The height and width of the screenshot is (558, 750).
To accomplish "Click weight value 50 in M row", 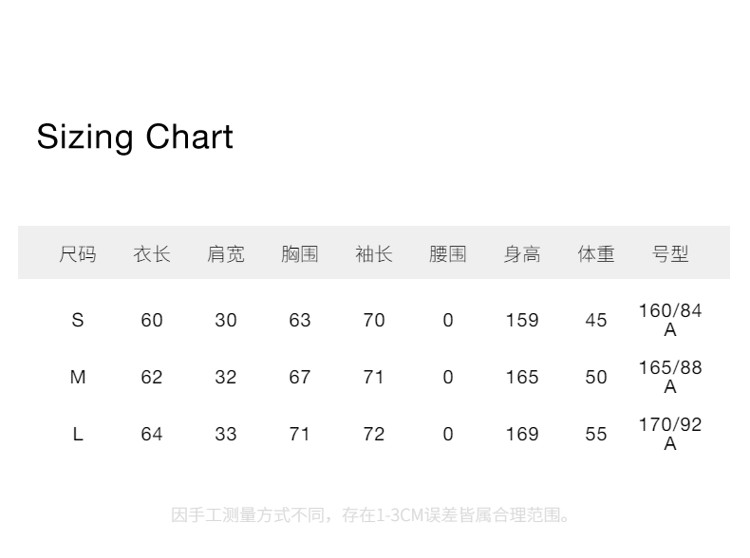I will click(596, 377).
